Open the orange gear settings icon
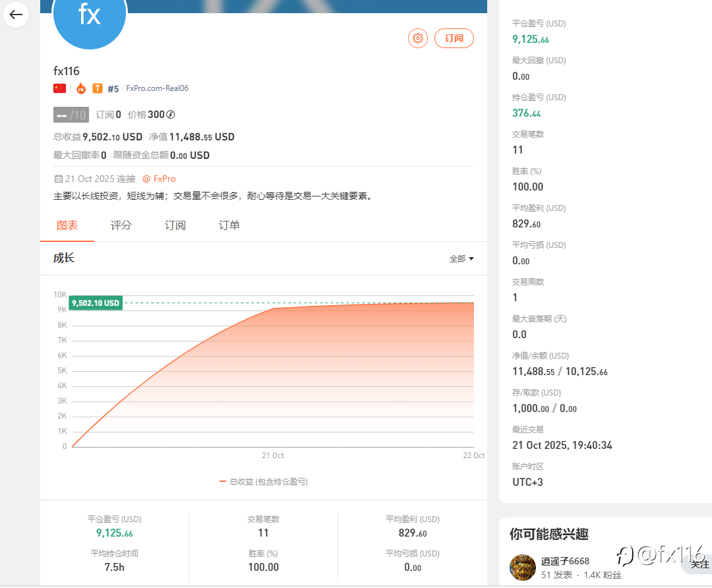 coord(418,39)
